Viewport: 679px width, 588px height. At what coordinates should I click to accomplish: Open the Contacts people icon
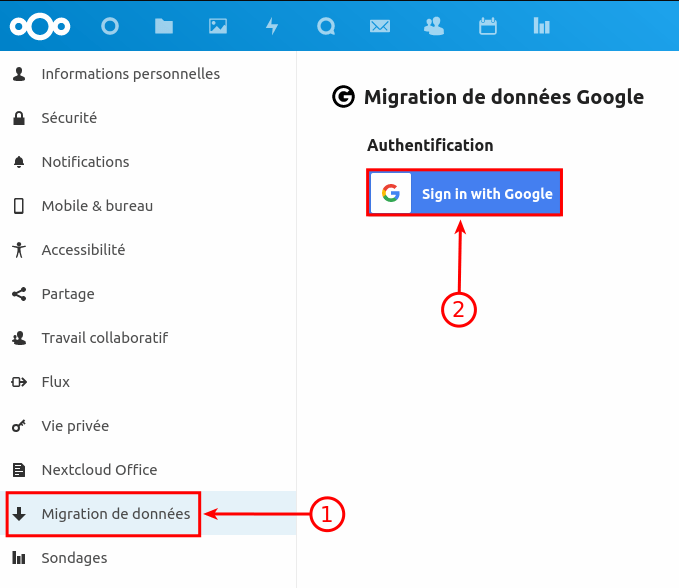[434, 26]
